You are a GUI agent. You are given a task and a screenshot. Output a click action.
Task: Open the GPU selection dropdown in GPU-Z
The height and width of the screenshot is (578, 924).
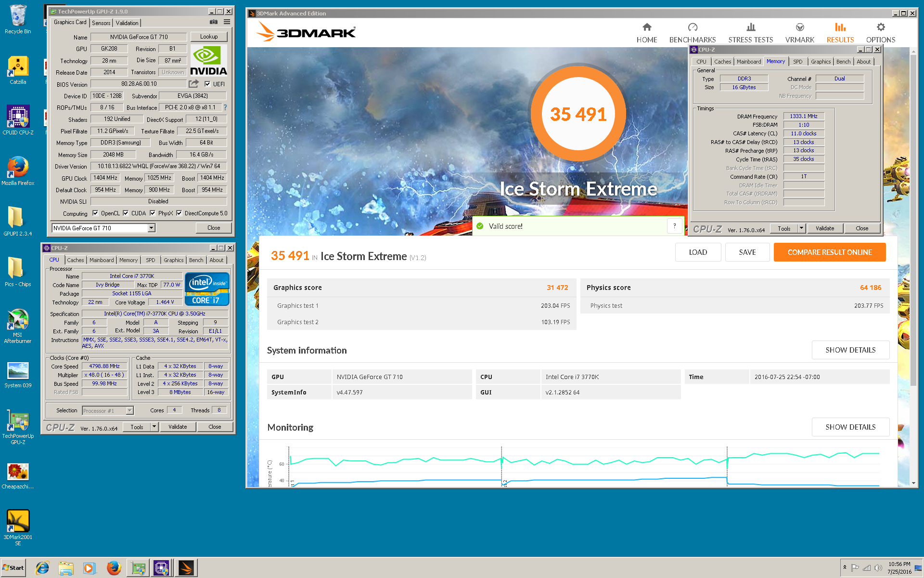point(152,228)
